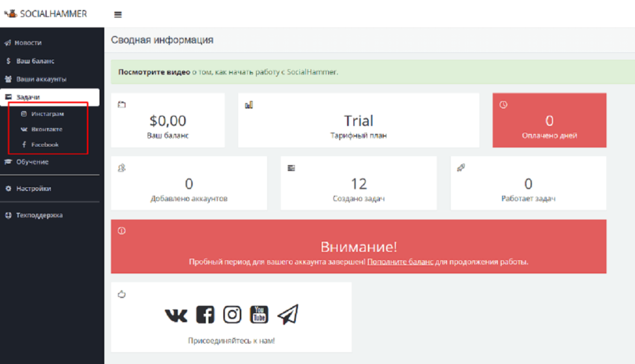Select Facebook under Задачи
This screenshot has width=635, height=364.
coord(45,144)
